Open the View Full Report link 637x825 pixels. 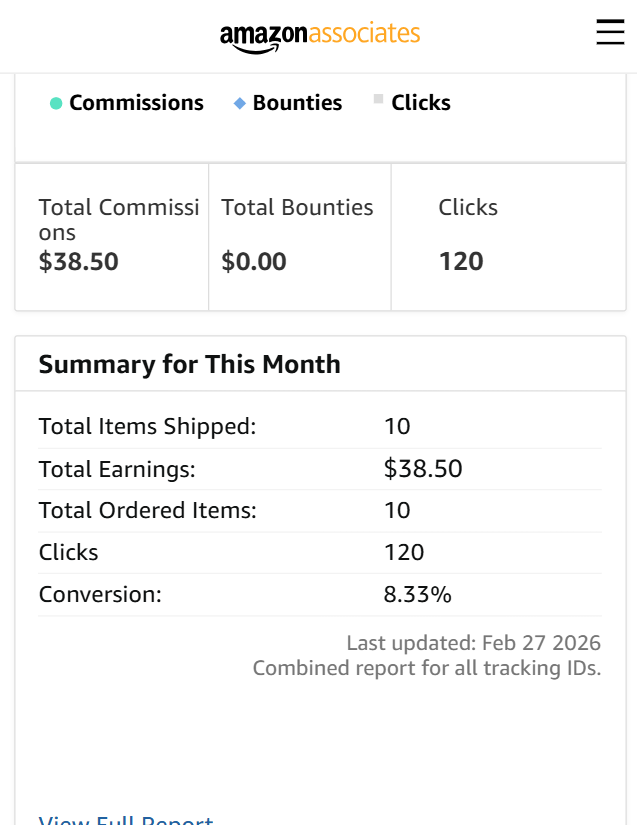point(126,820)
